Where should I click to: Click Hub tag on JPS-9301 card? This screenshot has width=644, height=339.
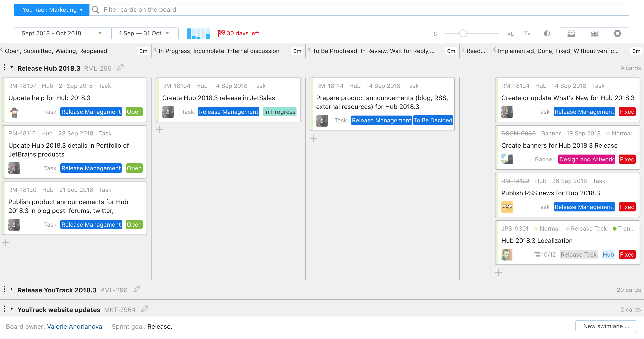click(608, 255)
